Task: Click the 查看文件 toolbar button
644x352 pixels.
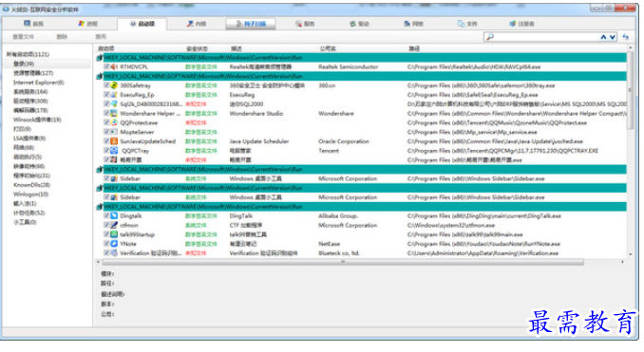Action: (x=24, y=37)
